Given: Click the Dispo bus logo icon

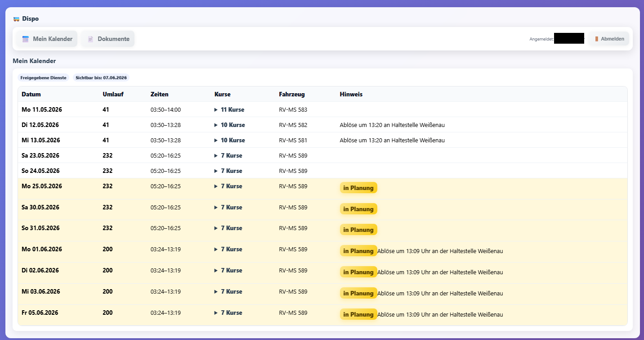Looking at the screenshot, I should tap(16, 19).
